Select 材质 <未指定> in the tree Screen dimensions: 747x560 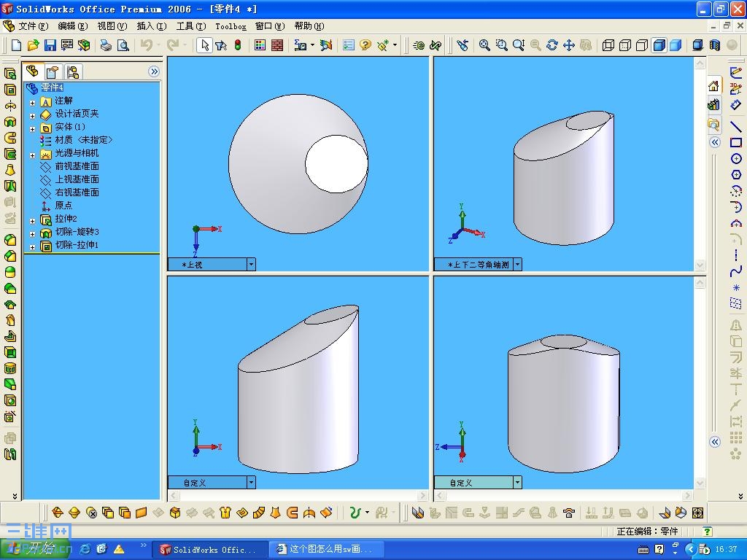tap(84, 140)
